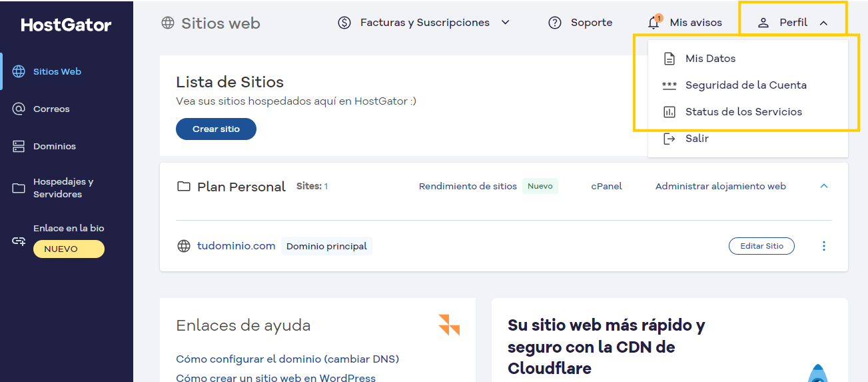Click the notification bell icon

pyautogui.click(x=654, y=23)
